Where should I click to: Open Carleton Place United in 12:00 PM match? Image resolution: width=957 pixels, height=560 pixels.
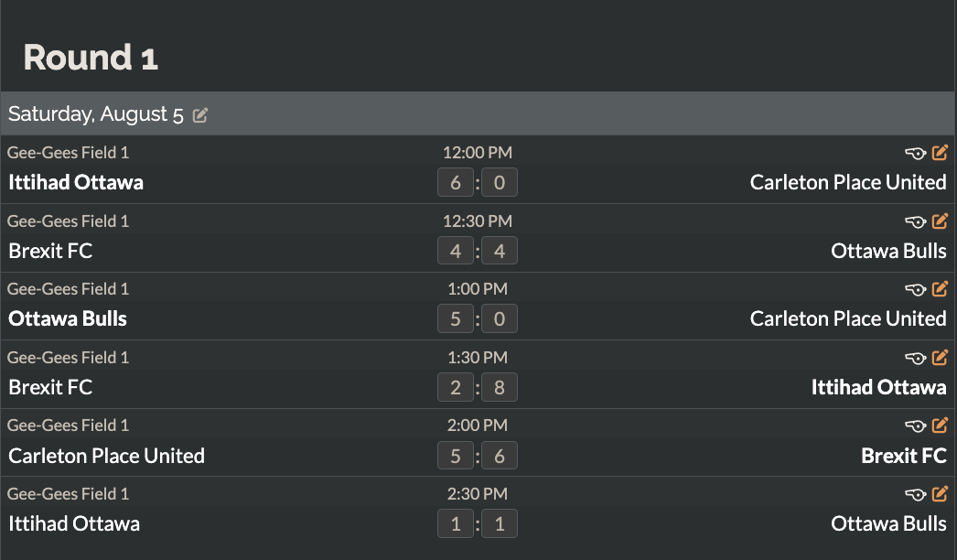pyautogui.click(x=848, y=182)
